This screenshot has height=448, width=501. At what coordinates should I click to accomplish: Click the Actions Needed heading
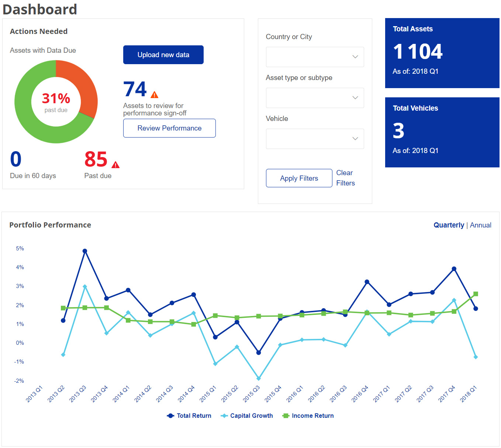point(39,31)
